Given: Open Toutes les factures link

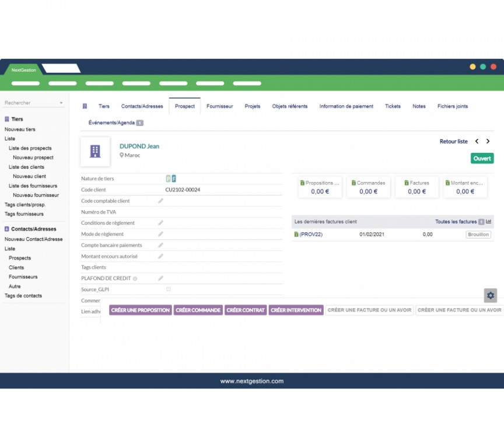Looking at the screenshot, I should point(456,222).
